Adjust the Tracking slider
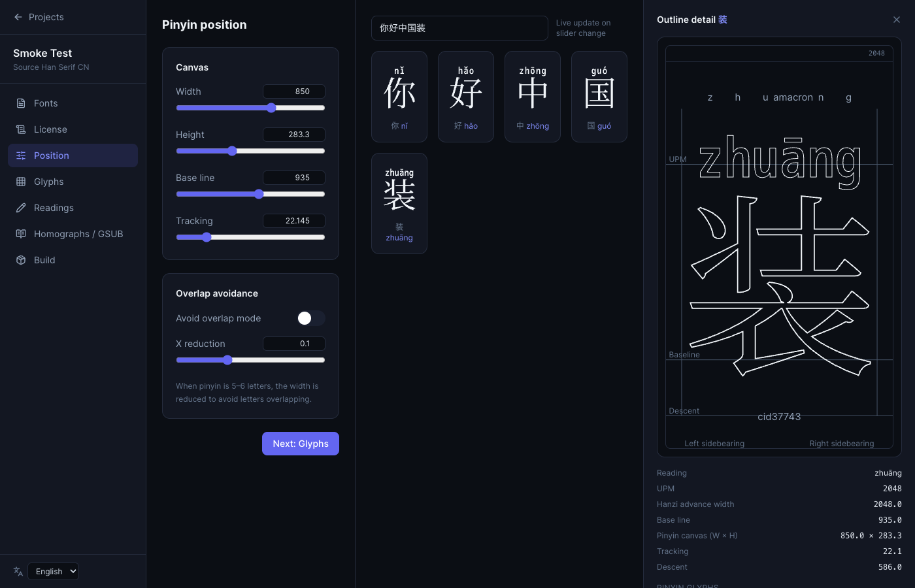Image resolution: width=915 pixels, height=588 pixels. [x=250, y=237]
